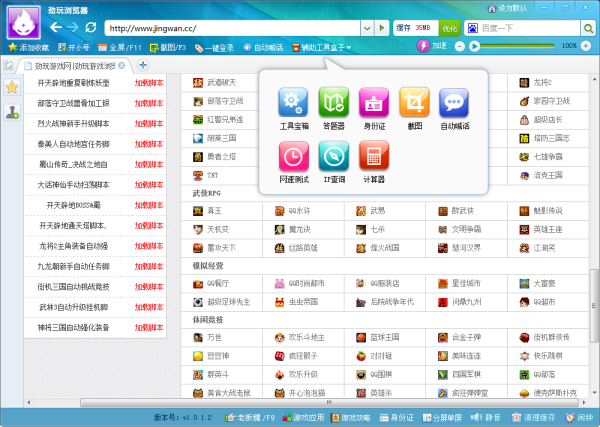The height and width of the screenshot is (427, 600).
Task: Open a new tab with plus button
Action: [143, 65]
